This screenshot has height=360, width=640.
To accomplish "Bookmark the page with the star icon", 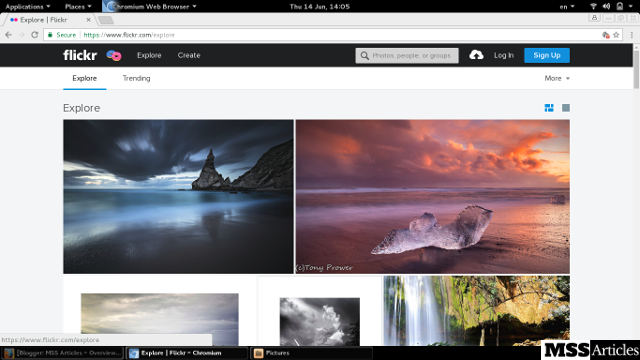I will [616, 35].
